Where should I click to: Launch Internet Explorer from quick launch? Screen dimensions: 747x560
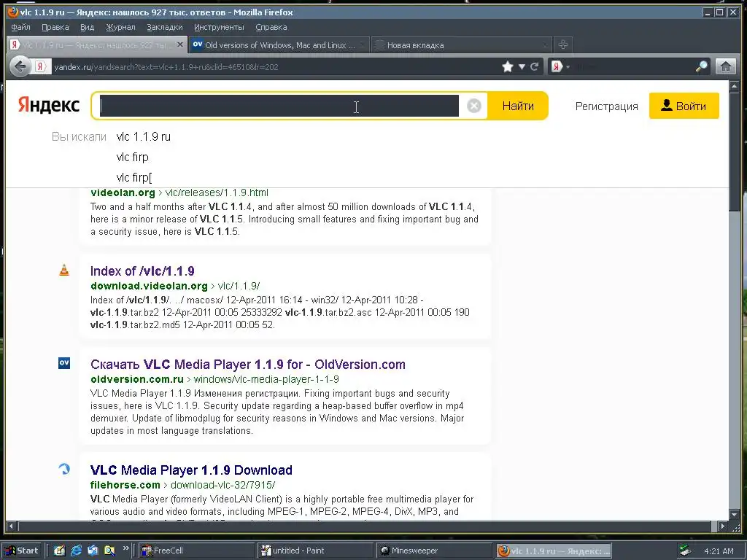click(x=76, y=551)
